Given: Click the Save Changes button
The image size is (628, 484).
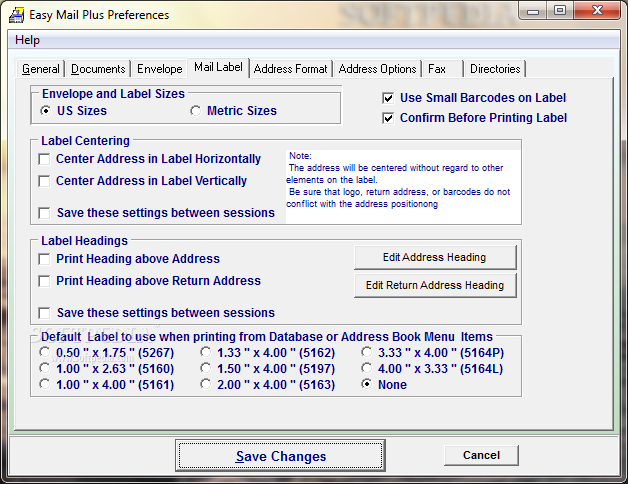Looking at the screenshot, I should 280,456.
